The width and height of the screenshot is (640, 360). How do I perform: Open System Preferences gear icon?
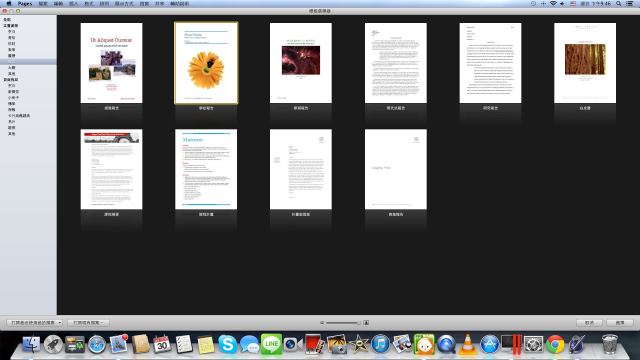click(x=533, y=344)
